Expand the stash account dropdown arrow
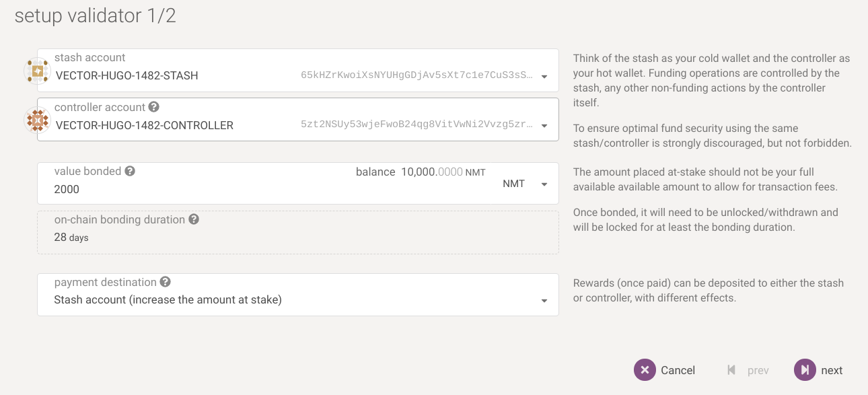The width and height of the screenshot is (868, 395). pos(544,76)
